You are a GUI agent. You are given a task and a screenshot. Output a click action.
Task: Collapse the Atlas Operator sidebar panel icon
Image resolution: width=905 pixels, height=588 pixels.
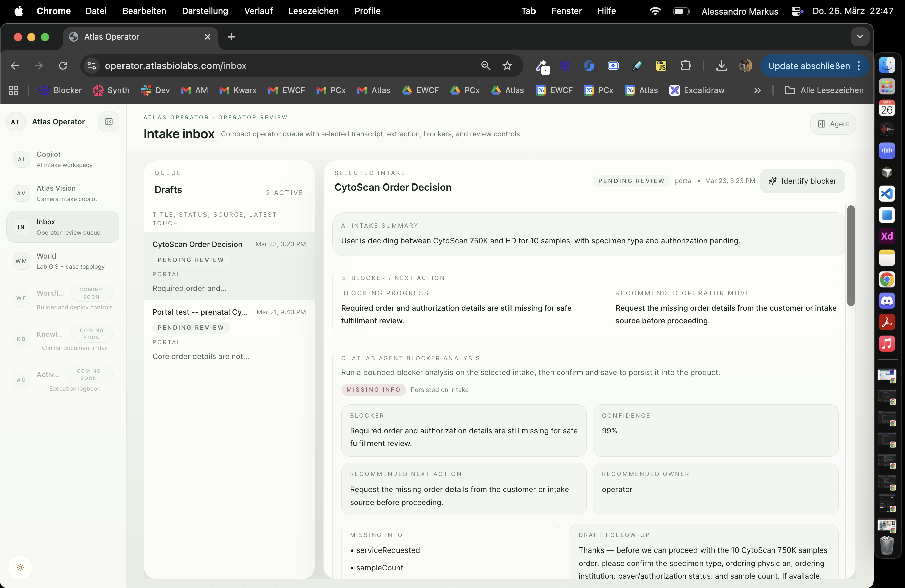109,122
